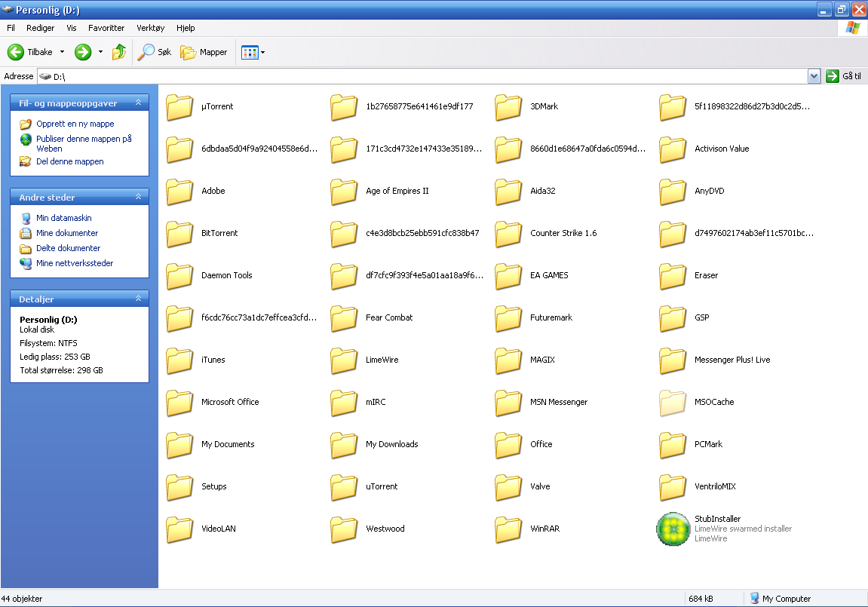Expand the address bar dropdown arrow
Viewport: 868px width, 607px height.
(x=814, y=76)
